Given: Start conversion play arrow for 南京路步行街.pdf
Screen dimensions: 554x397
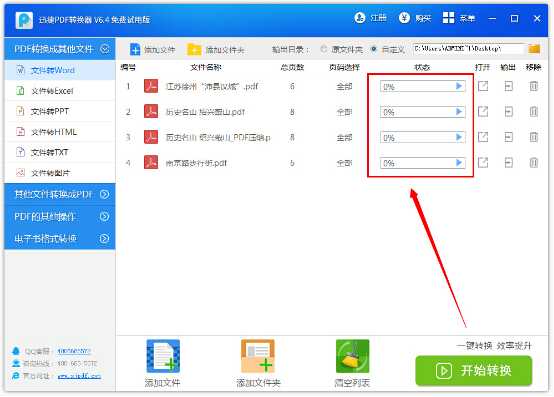Looking at the screenshot, I should 459,162.
